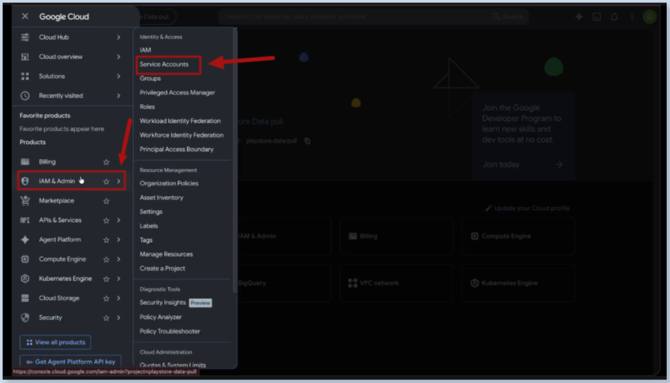Viewport: 670px width, 383px height.
Task: Click Get Agent Platform API key
Action: coord(71,361)
